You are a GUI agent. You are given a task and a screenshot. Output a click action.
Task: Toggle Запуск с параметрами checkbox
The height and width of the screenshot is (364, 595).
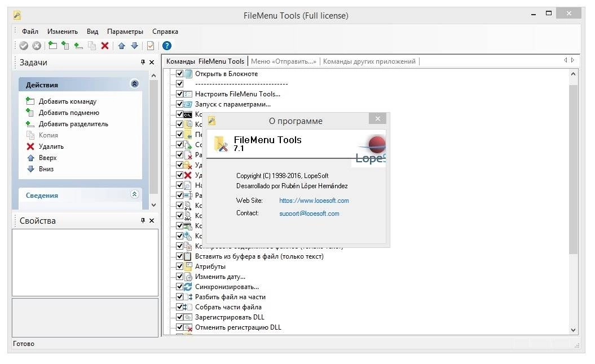coord(180,104)
